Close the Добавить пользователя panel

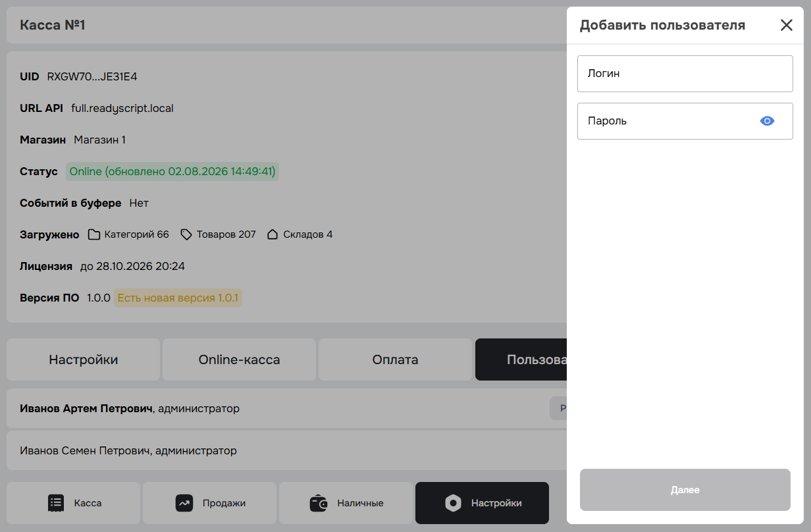(786, 26)
